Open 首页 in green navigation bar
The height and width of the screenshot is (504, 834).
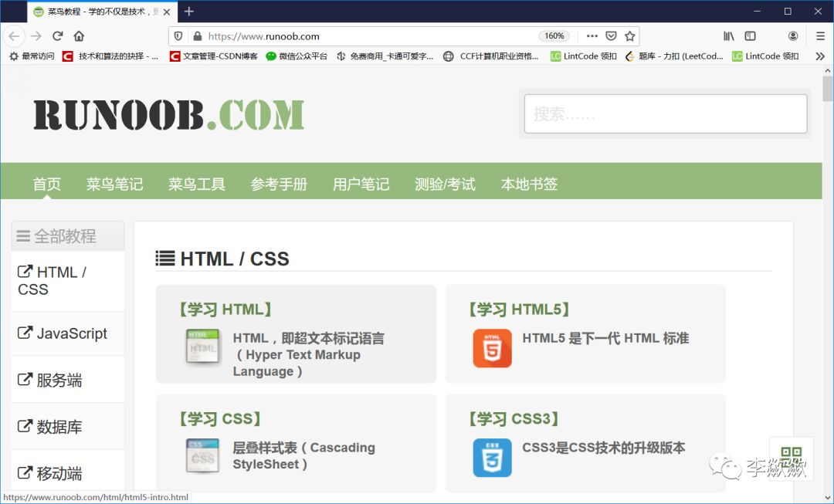(47, 184)
